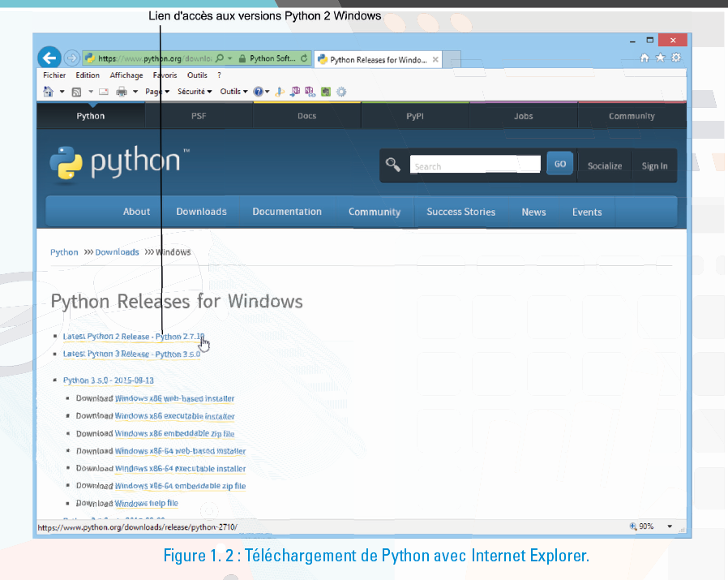Go back with the blue Back arrow
The height and width of the screenshot is (580, 728).
pyautogui.click(x=49, y=58)
